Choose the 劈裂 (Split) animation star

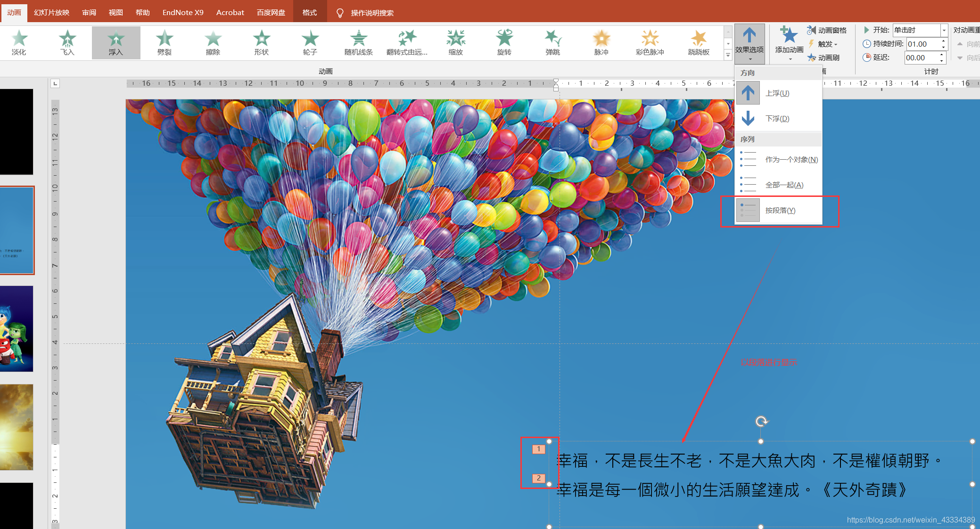point(165,42)
